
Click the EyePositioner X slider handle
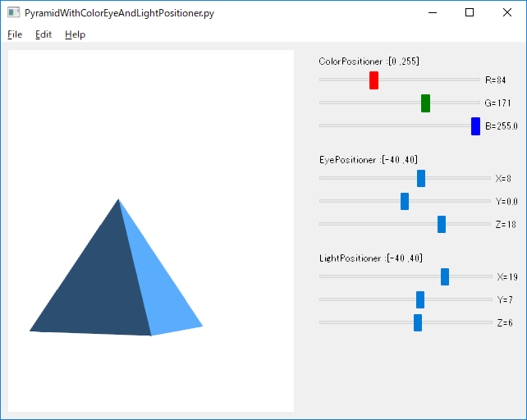click(x=421, y=178)
